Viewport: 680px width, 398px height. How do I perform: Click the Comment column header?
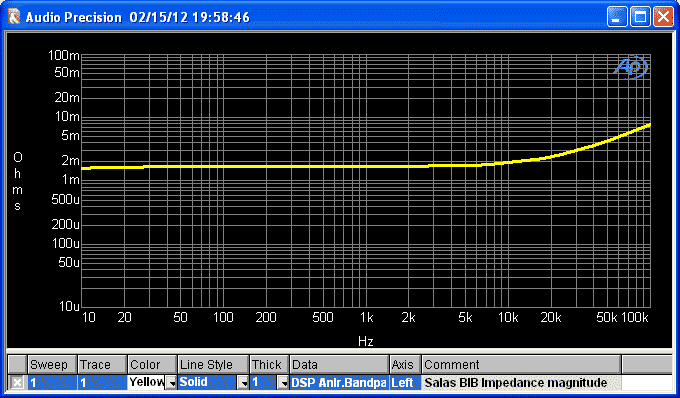point(521,365)
